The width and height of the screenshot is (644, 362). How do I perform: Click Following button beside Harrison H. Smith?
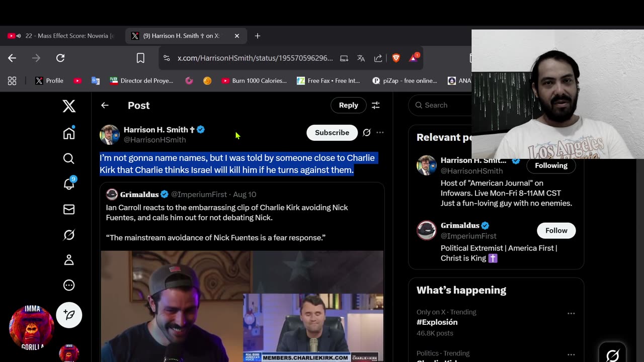click(551, 165)
